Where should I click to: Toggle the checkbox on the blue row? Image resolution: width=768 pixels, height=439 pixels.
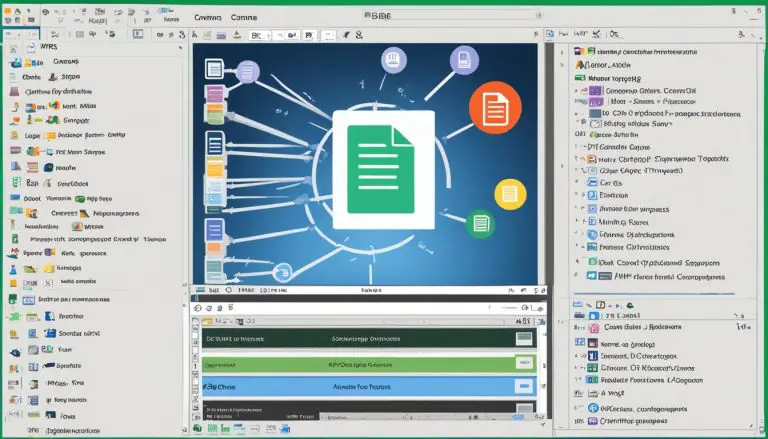tap(522, 386)
